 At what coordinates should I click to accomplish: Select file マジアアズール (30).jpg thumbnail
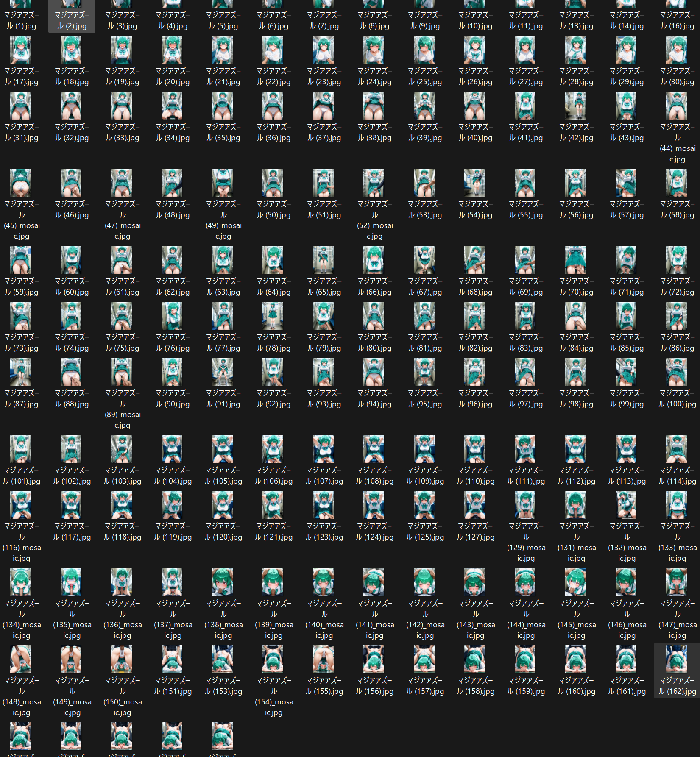tap(677, 50)
